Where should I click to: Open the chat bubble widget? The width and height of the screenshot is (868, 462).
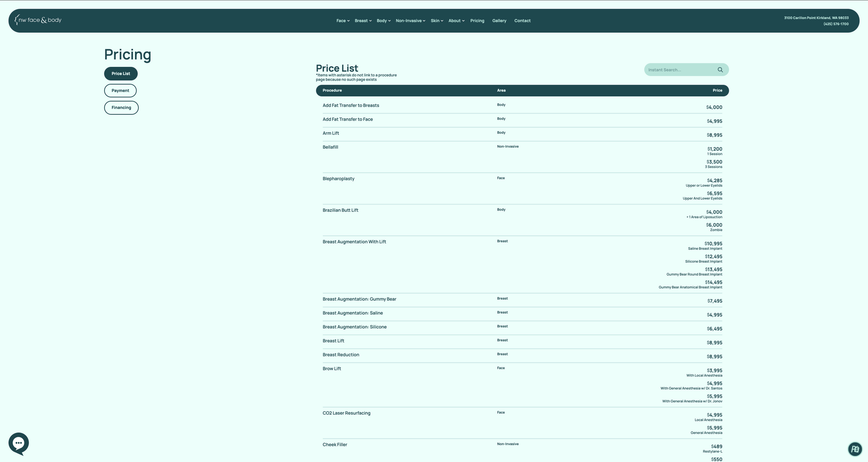pos(19,443)
